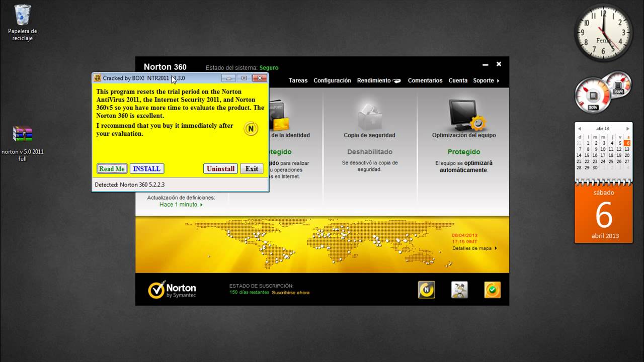Open the Cuenta menu

458,80
